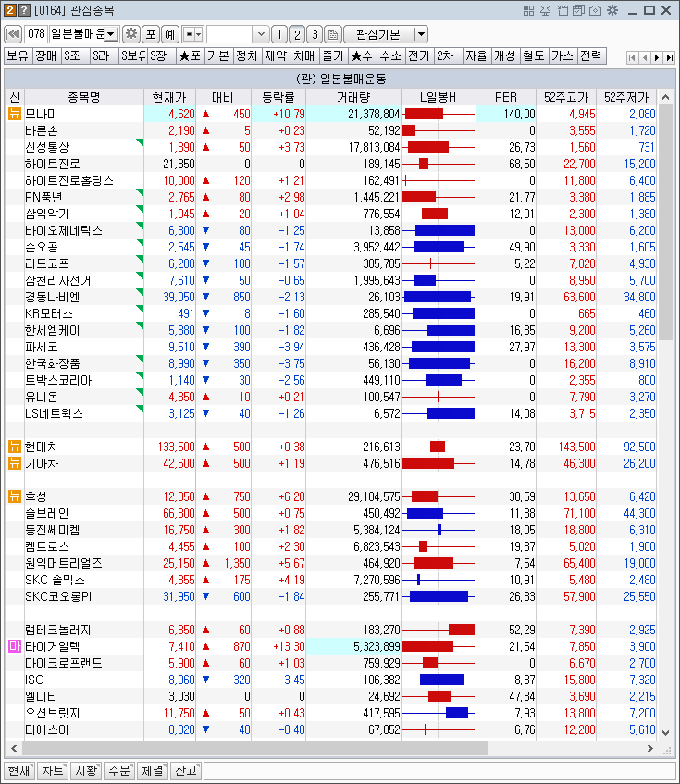680x784 pixels.
Task: Click the vertical scrollbar up arrow
Action: [665, 97]
